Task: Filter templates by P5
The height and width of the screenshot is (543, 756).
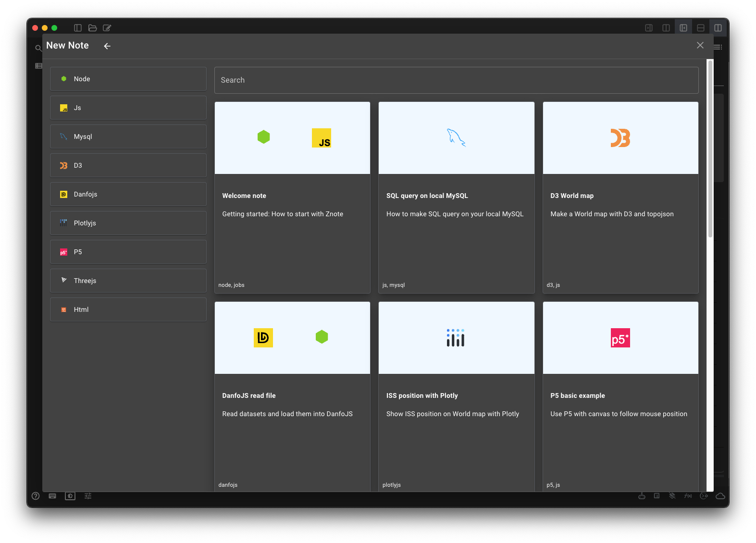Action: tap(128, 252)
